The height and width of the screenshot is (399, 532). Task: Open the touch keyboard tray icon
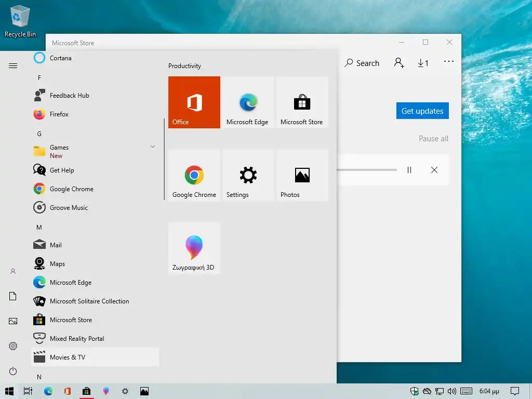click(466, 391)
